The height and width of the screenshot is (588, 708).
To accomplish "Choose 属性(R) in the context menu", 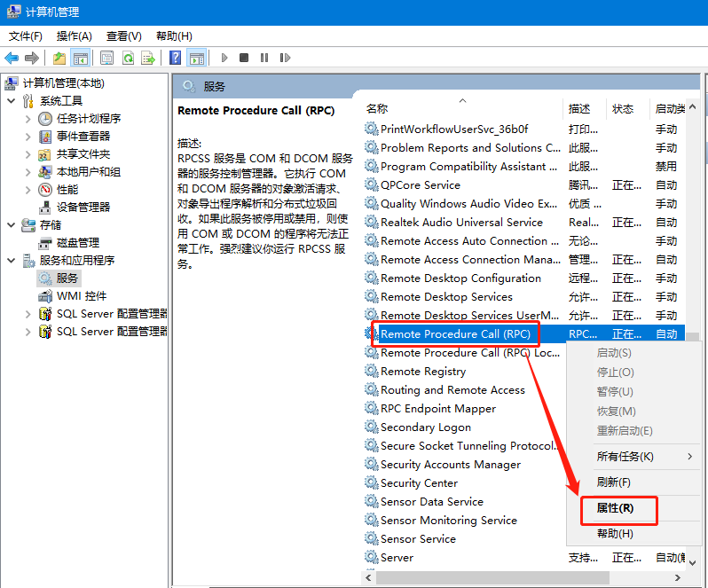I will pyautogui.click(x=615, y=508).
